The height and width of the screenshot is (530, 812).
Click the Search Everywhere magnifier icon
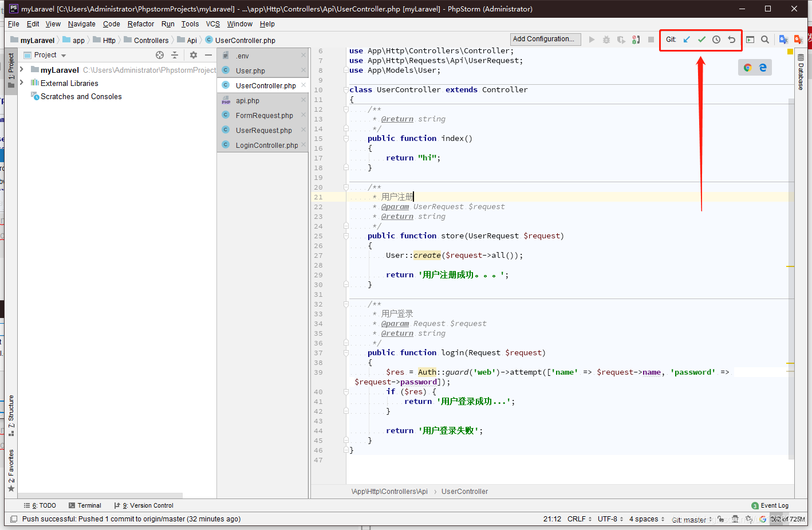click(x=765, y=40)
